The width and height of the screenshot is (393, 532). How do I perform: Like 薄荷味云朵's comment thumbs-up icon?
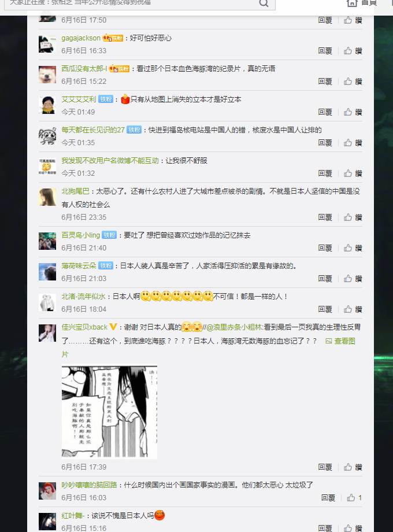tap(347, 279)
